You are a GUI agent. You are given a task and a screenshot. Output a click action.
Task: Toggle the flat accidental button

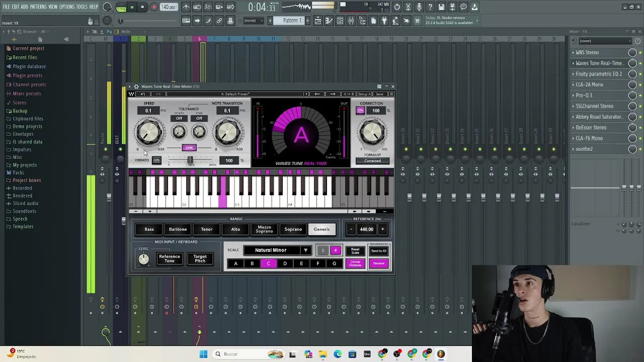tap(323, 250)
